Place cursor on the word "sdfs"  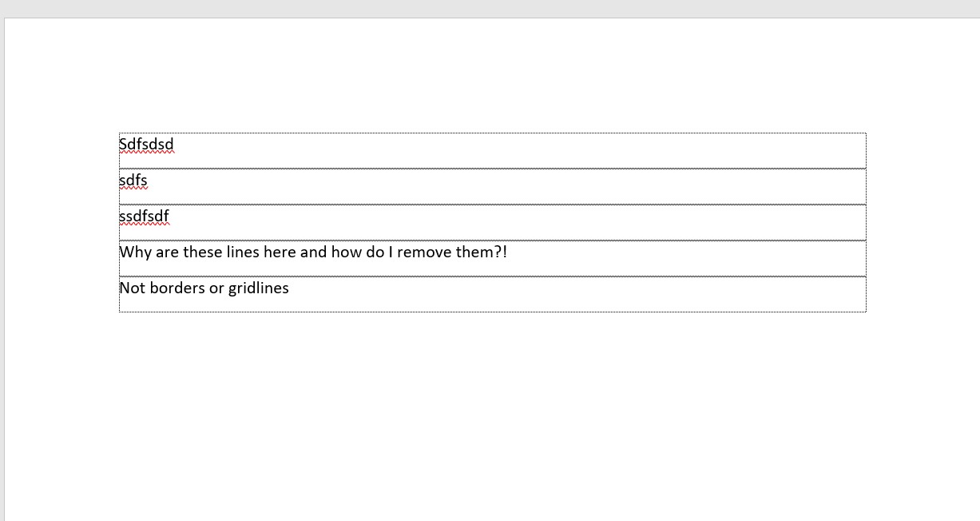tap(133, 181)
